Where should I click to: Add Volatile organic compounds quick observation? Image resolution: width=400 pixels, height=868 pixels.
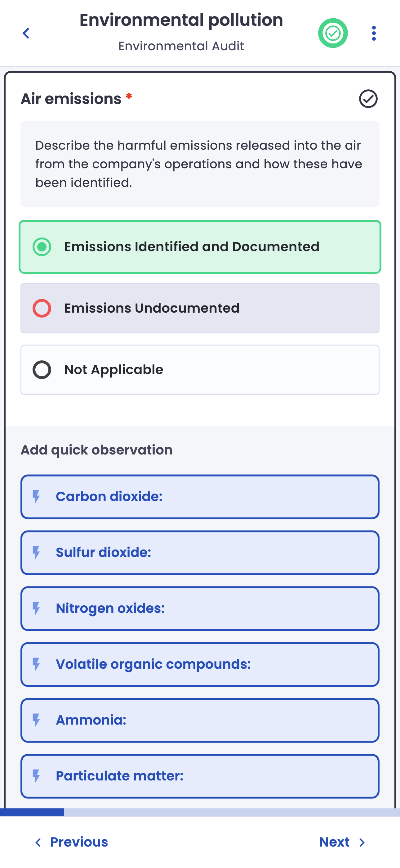(200, 664)
